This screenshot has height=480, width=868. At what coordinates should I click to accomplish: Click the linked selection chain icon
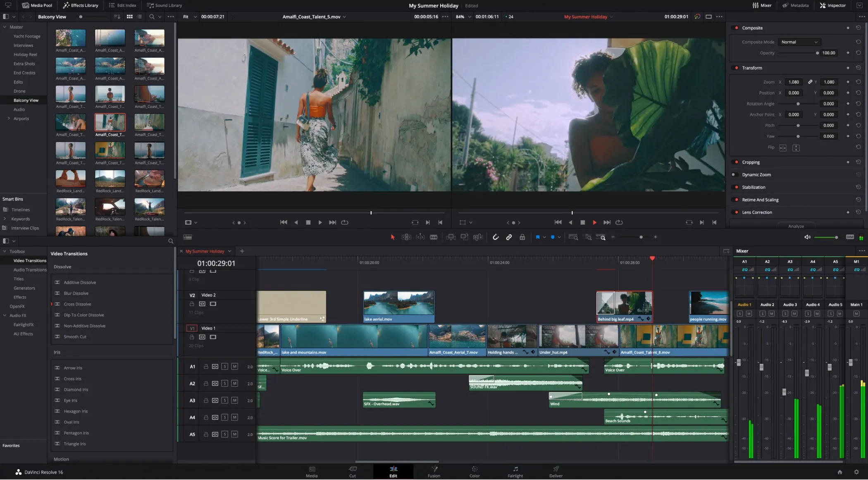click(x=509, y=237)
